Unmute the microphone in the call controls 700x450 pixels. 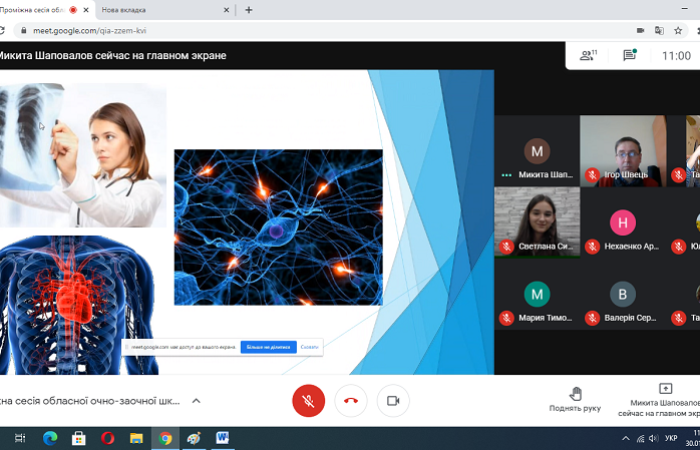[308, 400]
